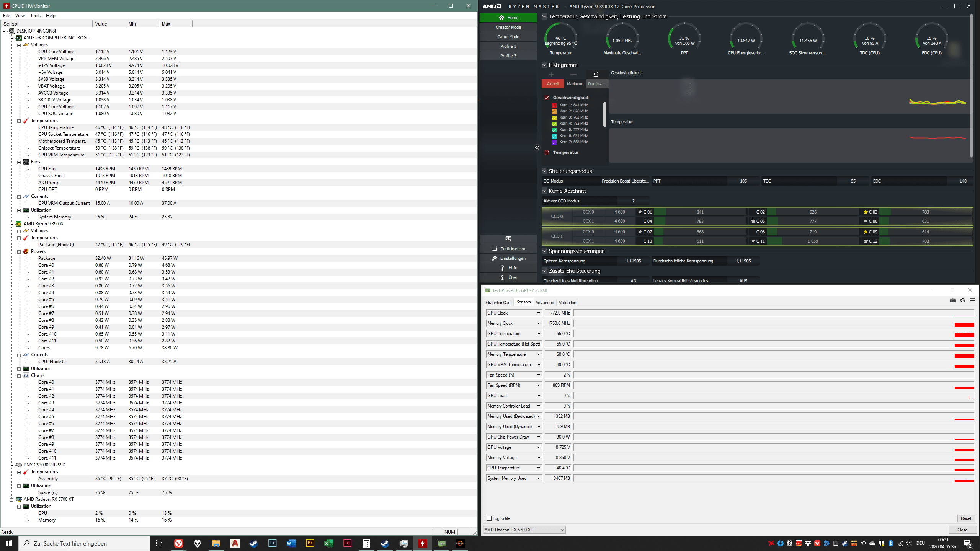980x551 pixels.
Task: Click the GPU-Z Reset button
Action: pos(965,518)
